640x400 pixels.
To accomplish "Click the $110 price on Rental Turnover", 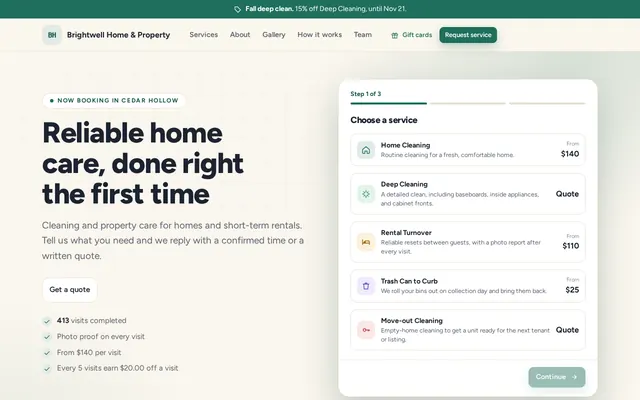I will point(571,246).
